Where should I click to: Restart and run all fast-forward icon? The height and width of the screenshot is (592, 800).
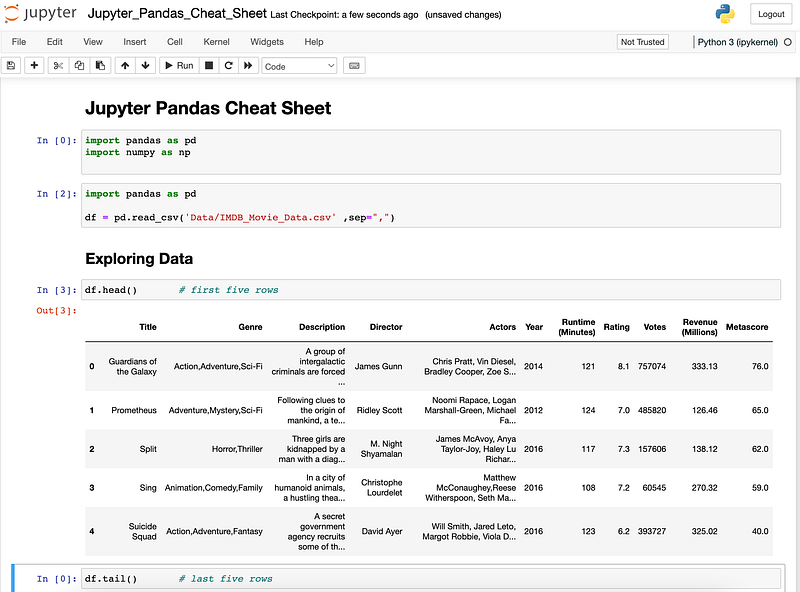click(x=248, y=66)
